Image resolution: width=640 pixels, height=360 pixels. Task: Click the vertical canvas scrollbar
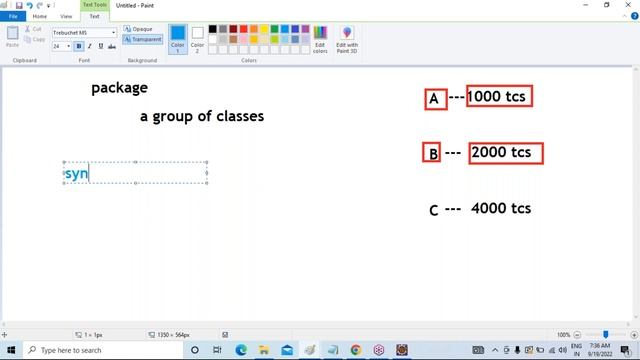click(x=636, y=193)
